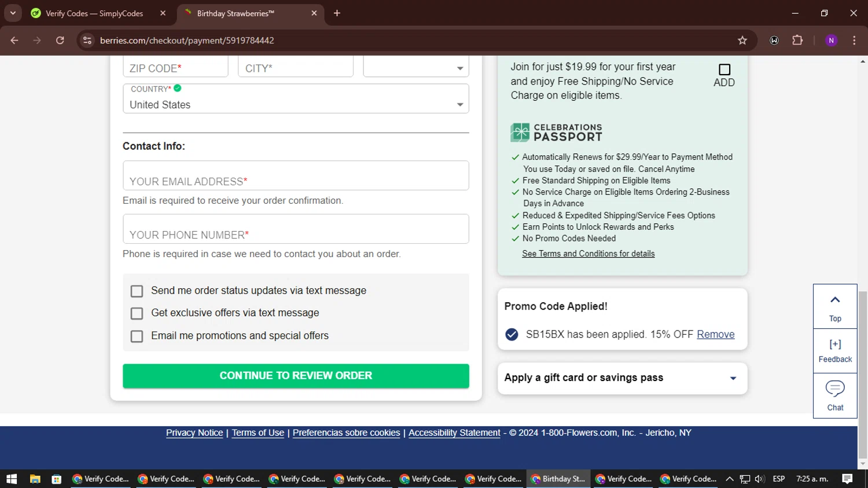Click the Celebrations Passport logo
Screen dimensions: 868x488
(557, 133)
